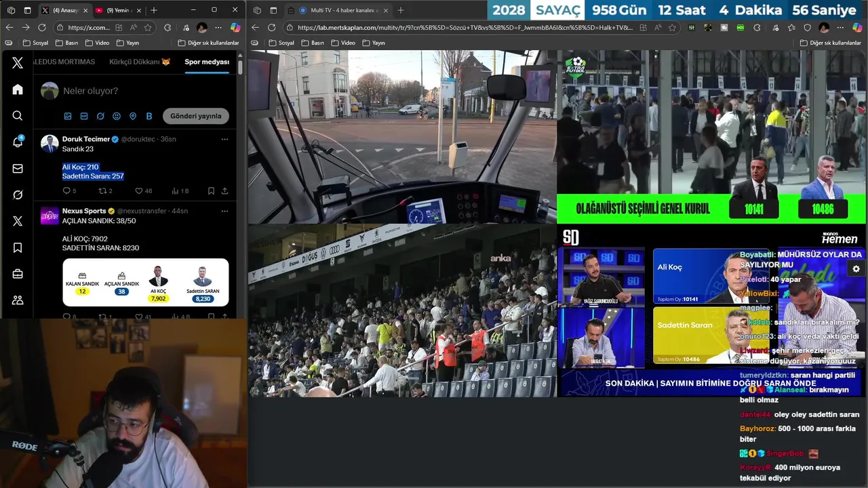868x488 pixels.
Task: Refresh the x.com page
Action: tap(42, 27)
